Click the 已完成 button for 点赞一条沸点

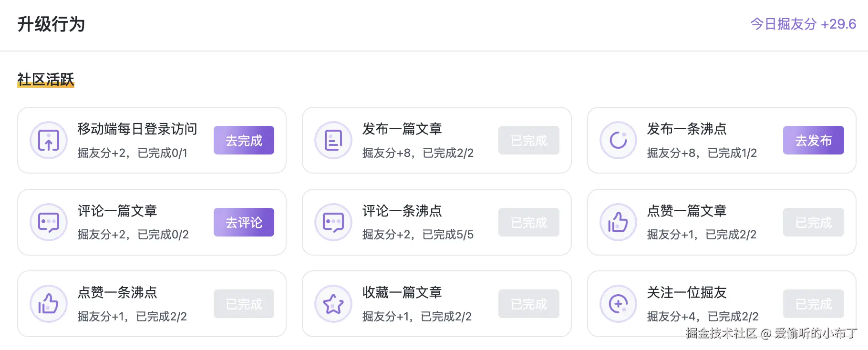(x=244, y=304)
